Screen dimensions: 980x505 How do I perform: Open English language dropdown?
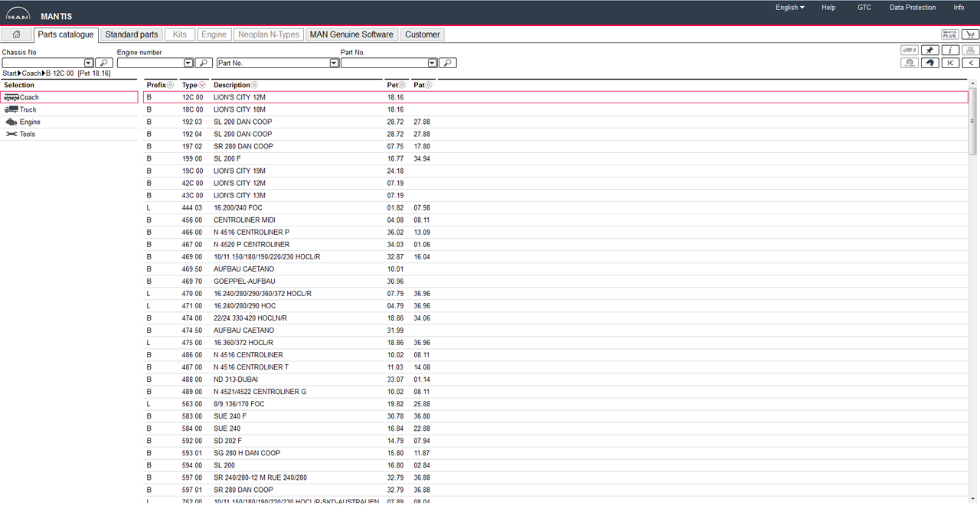(789, 8)
